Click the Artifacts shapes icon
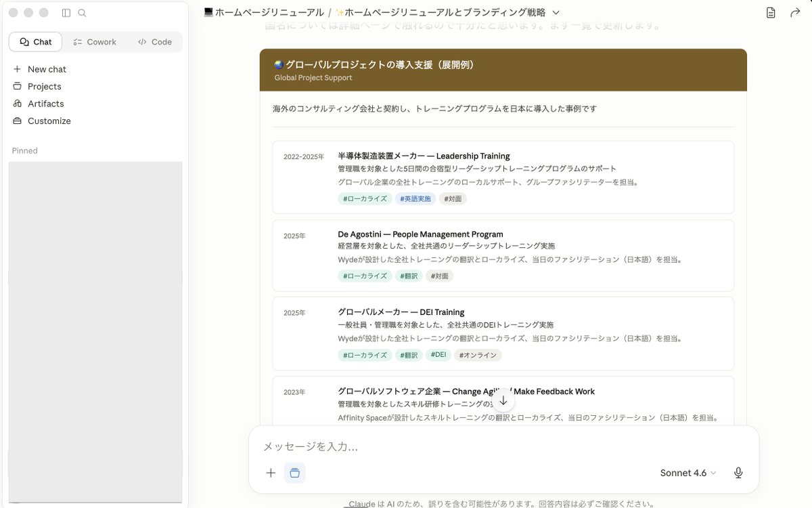The height and width of the screenshot is (508, 812). (x=17, y=104)
